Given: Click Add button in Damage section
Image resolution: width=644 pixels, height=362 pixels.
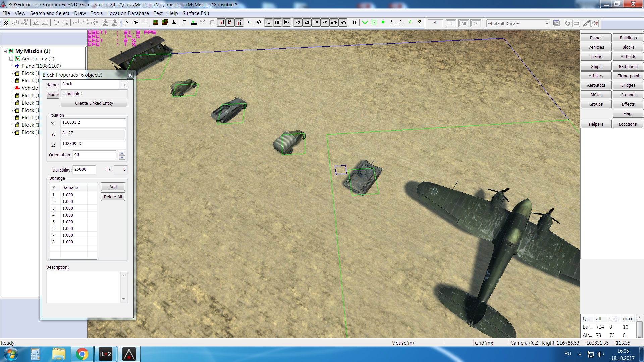Looking at the screenshot, I should (113, 187).
